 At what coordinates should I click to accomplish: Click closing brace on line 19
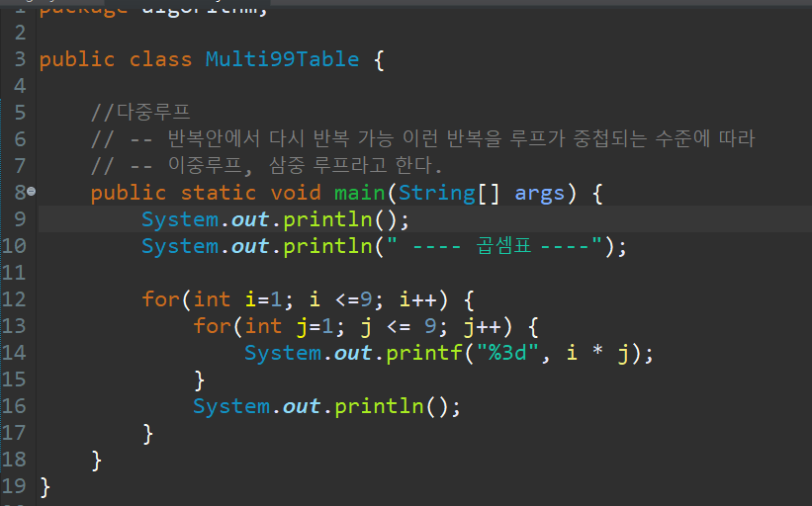coord(45,487)
